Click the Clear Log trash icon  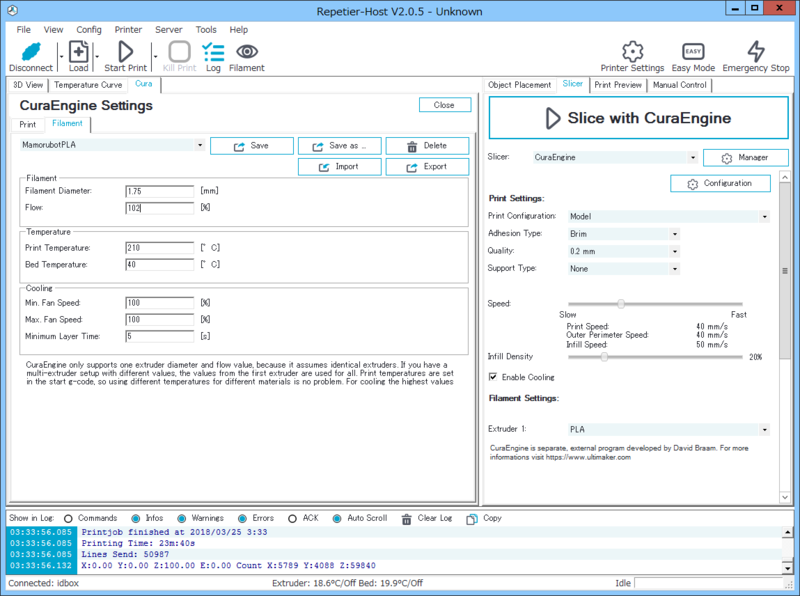pos(407,519)
